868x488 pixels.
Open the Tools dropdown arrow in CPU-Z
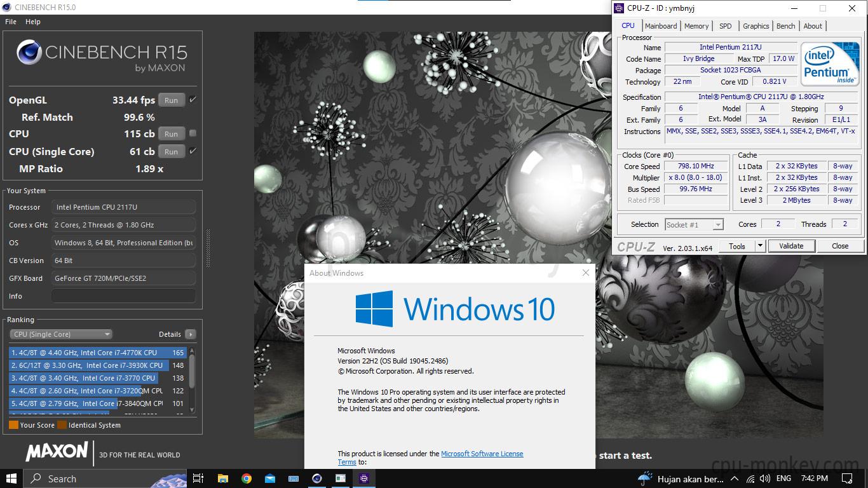point(759,246)
